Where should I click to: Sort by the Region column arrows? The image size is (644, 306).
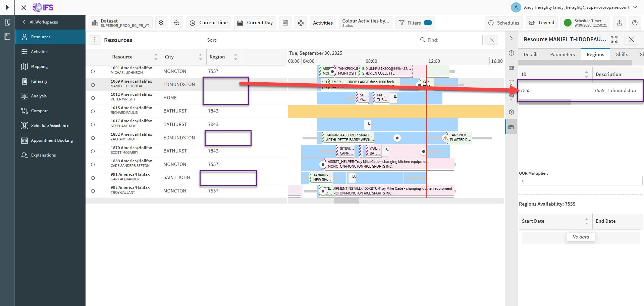coord(235,57)
